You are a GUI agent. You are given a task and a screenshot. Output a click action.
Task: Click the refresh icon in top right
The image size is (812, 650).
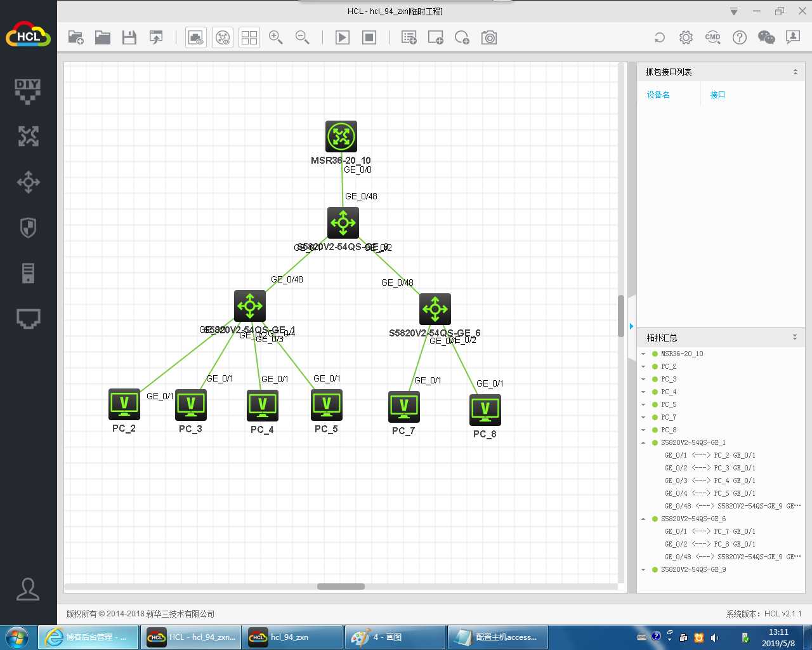[660, 37]
